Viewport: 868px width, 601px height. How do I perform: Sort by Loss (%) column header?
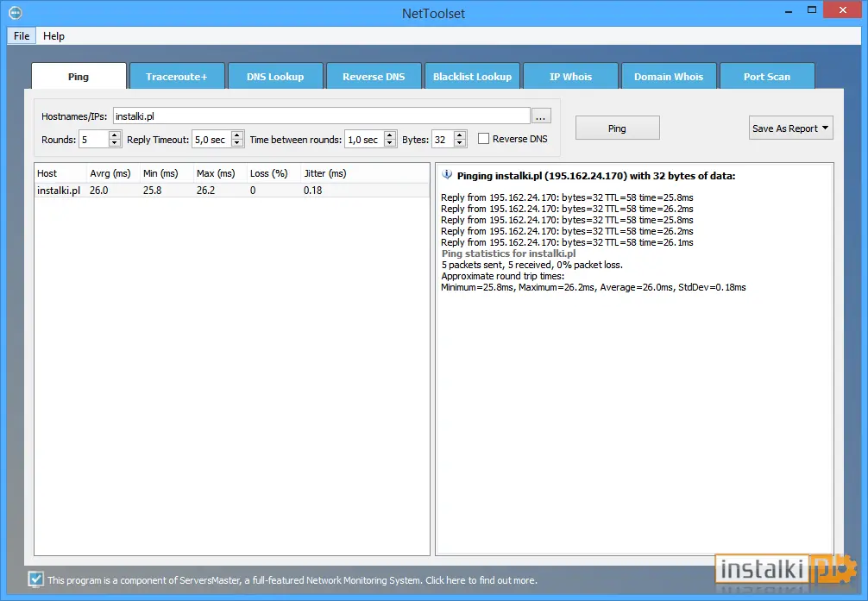pyautogui.click(x=273, y=173)
